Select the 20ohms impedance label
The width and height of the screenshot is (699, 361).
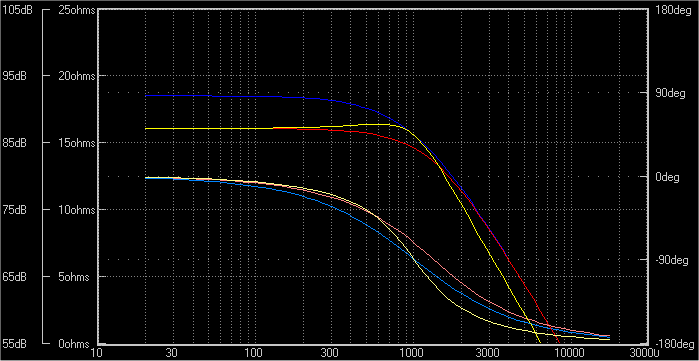coord(77,76)
